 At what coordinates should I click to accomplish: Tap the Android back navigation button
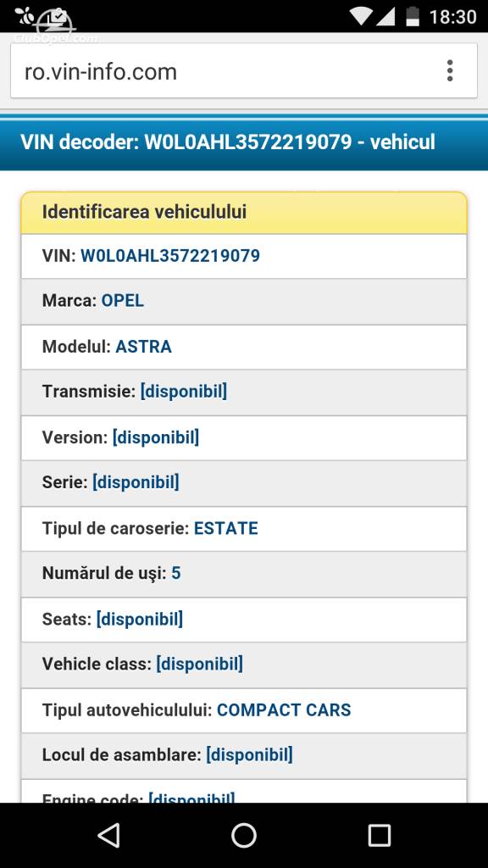108,835
